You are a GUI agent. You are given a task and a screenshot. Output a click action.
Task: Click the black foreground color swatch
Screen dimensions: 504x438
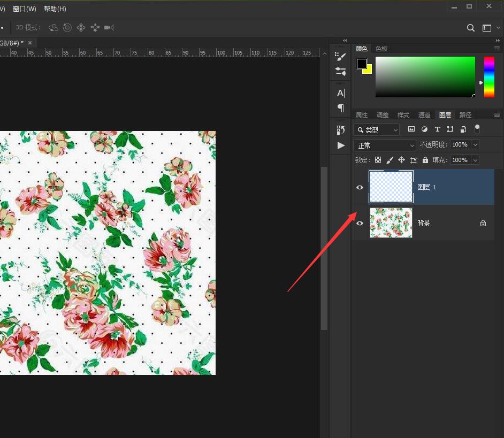[362, 64]
